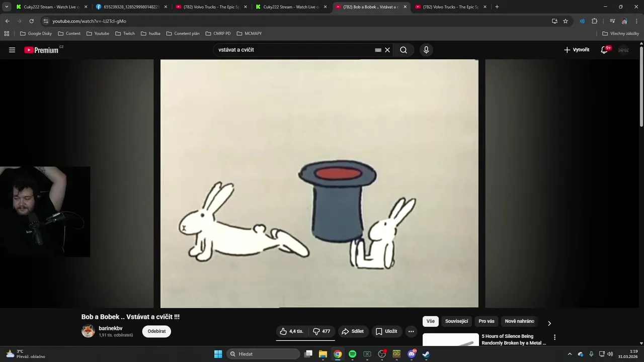Open the on-screen keyboard icon in search
This screenshot has width=644, height=362.
point(378,50)
